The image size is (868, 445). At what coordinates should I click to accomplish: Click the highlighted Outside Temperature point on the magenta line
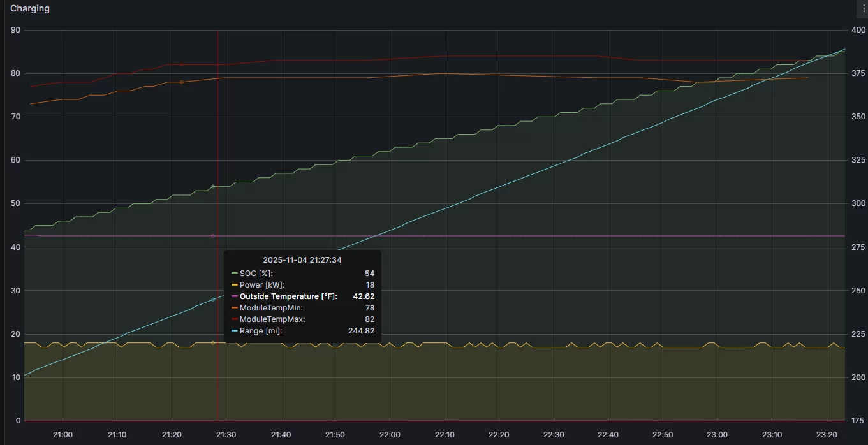coord(213,236)
